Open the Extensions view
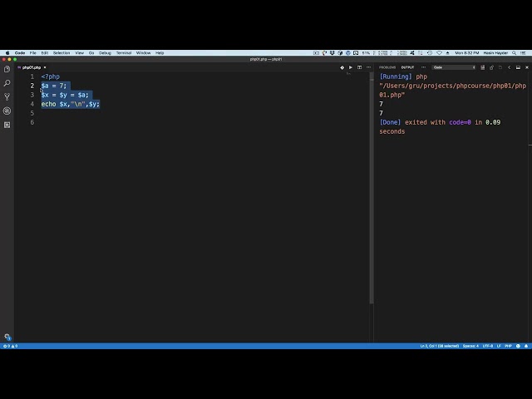532x399 pixels. (x=7, y=125)
